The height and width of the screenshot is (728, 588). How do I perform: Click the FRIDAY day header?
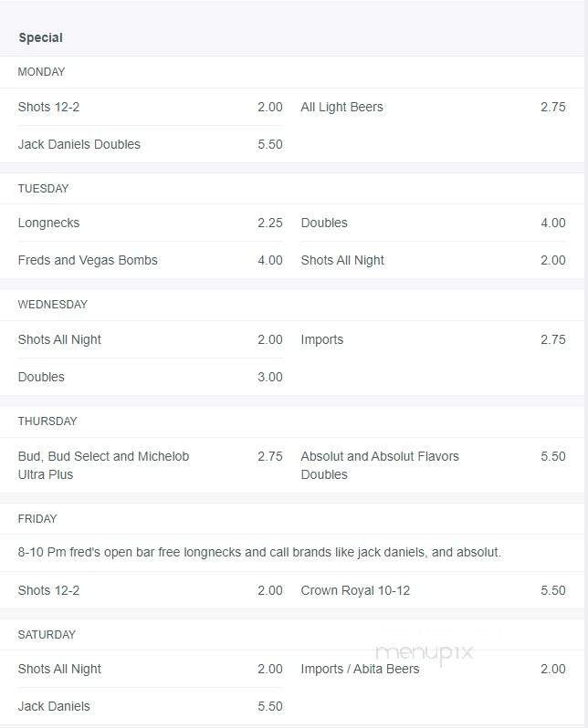point(37,519)
